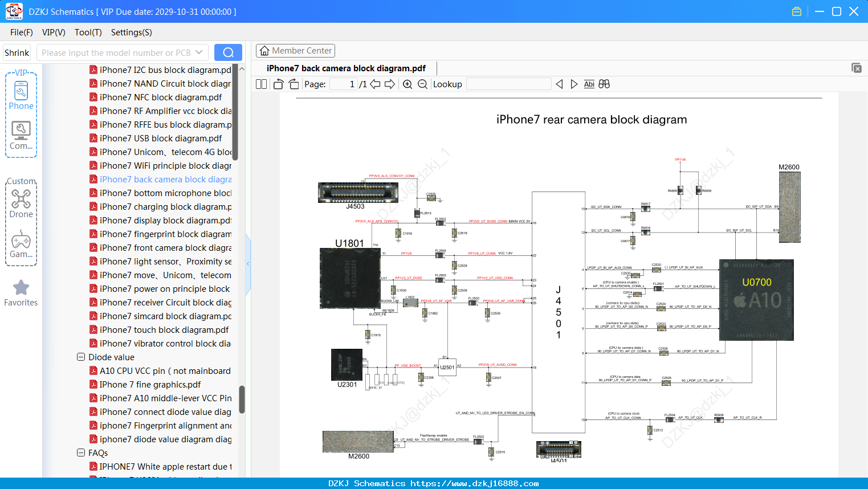Open iPhone7 simcard block diagram file

[165, 316]
